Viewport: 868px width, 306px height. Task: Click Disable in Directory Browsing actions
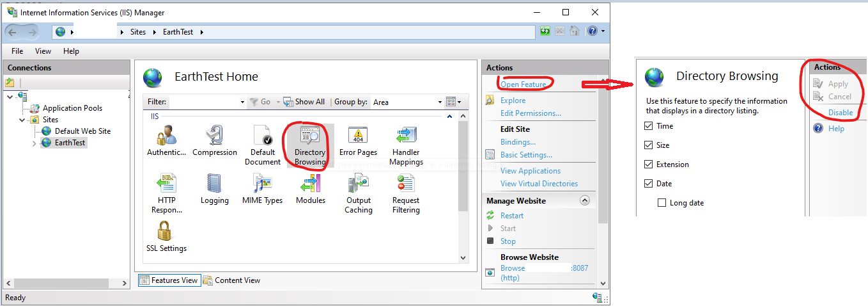pos(841,112)
